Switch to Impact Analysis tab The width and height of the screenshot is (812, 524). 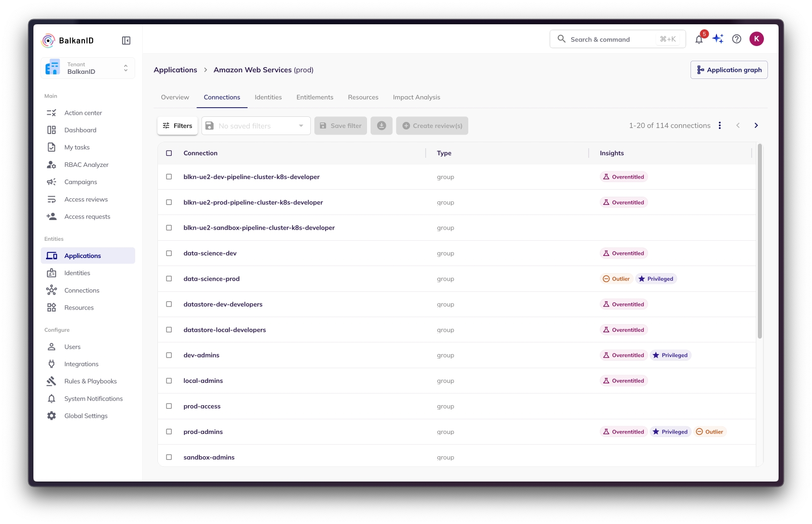pyautogui.click(x=416, y=97)
